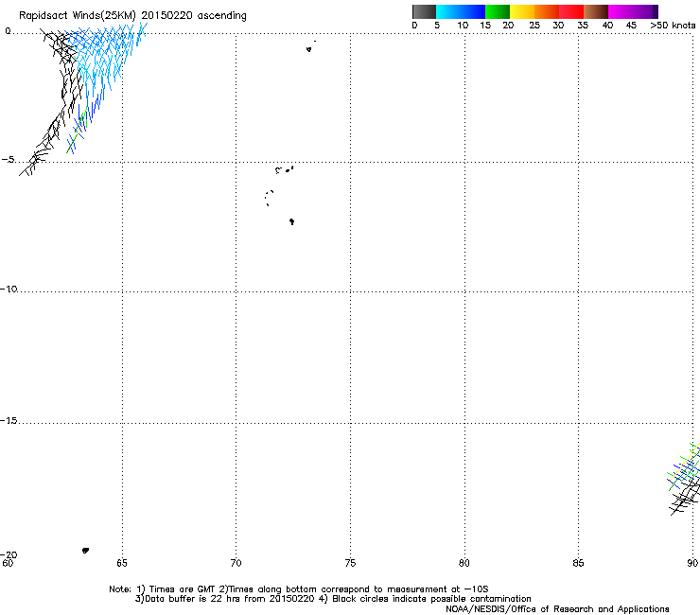Click the cyan-blue 5-15 knots legend color
Image resolution: width=700 pixels, height=615 pixels.
[461, 11]
